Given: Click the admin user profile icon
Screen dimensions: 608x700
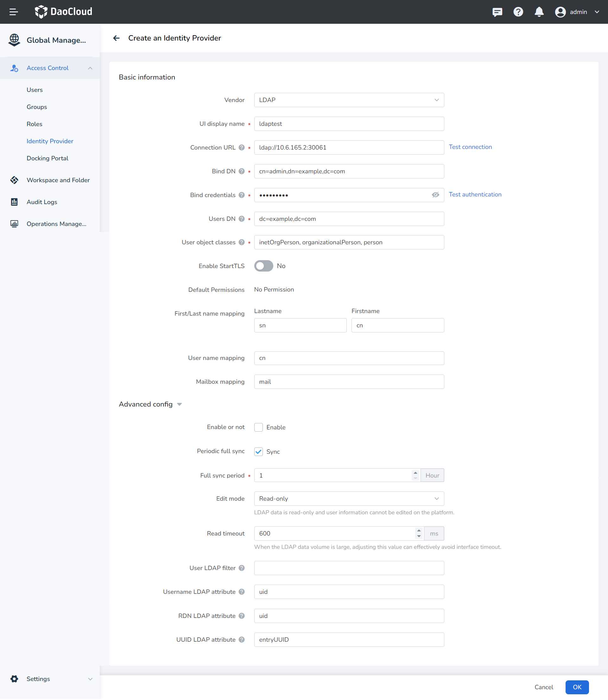Looking at the screenshot, I should [x=559, y=11].
